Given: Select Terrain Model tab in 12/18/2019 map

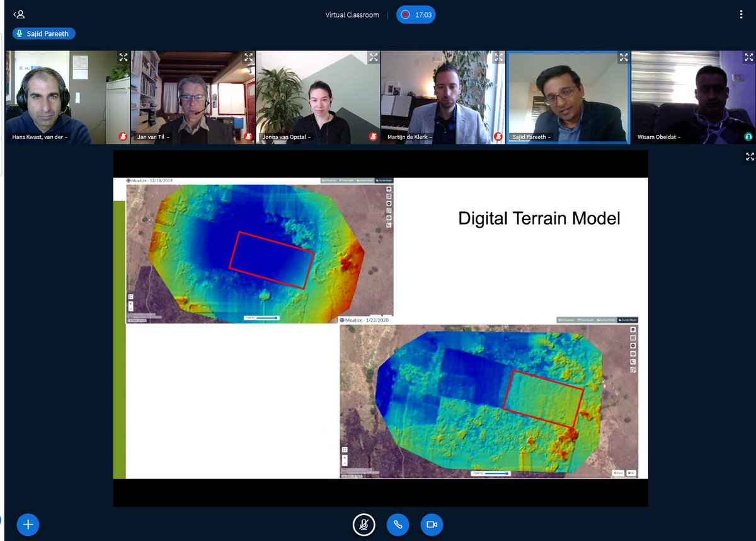Looking at the screenshot, I should pyautogui.click(x=384, y=180).
